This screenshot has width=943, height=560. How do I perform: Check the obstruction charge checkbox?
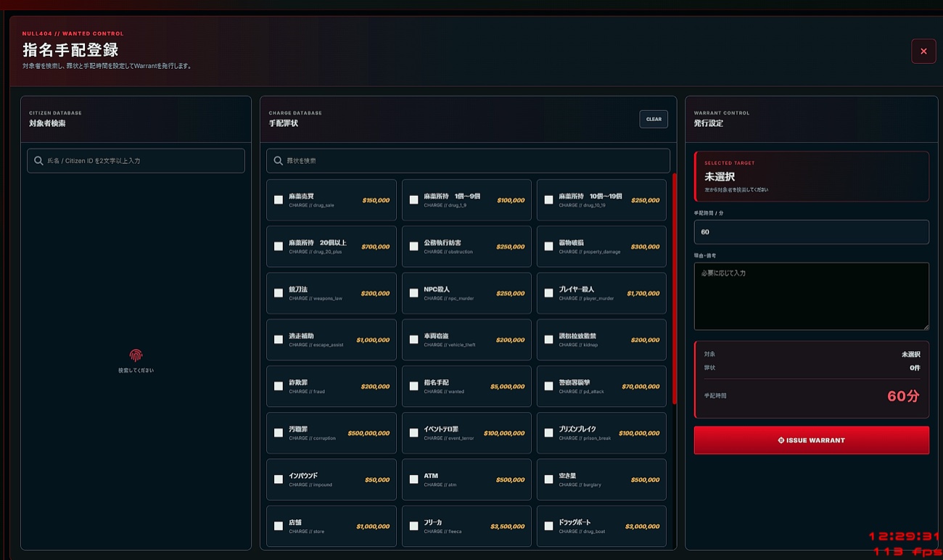[414, 247]
